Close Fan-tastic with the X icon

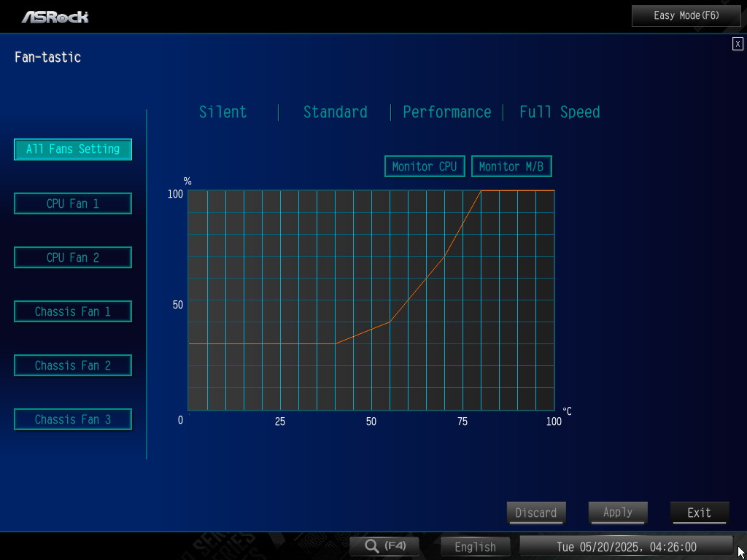click(738, 44)
